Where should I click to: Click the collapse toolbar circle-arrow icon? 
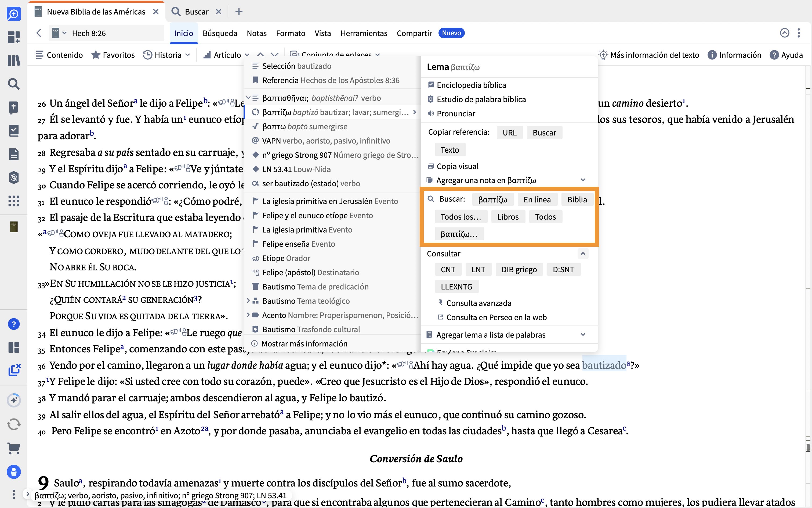click(785, 33)
